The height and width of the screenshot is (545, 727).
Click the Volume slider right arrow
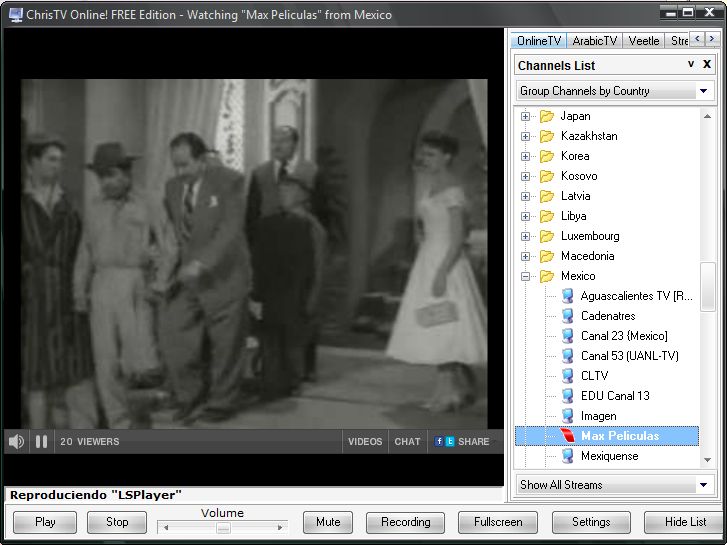point(280,527)
